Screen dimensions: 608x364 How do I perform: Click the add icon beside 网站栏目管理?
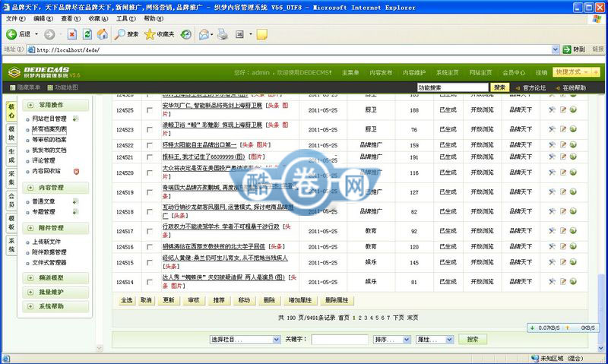coord(75,119)
